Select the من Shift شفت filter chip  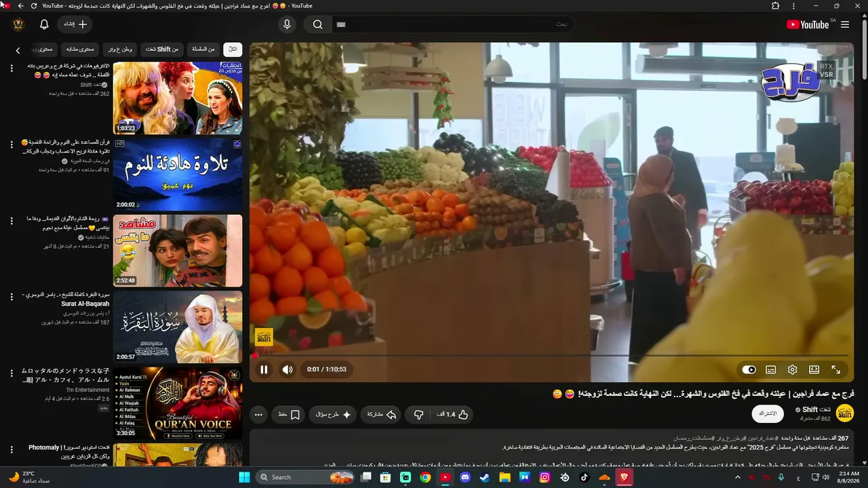coord(162,49)
